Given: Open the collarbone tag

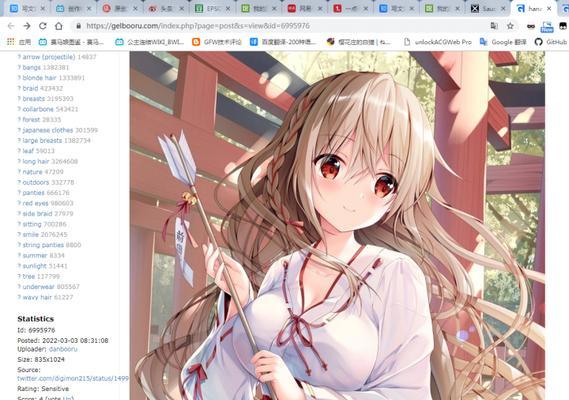Looking at the screenshot, I should 38,109.
